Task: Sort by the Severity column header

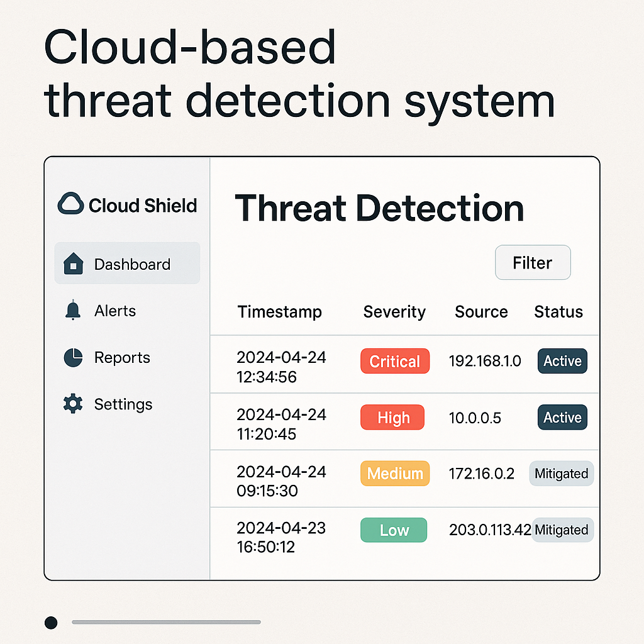Action: click(x=394, y=312)
